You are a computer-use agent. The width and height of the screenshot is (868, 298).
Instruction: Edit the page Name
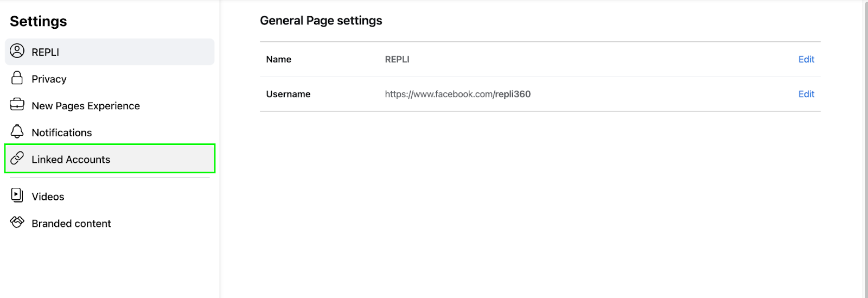point(806,59)
